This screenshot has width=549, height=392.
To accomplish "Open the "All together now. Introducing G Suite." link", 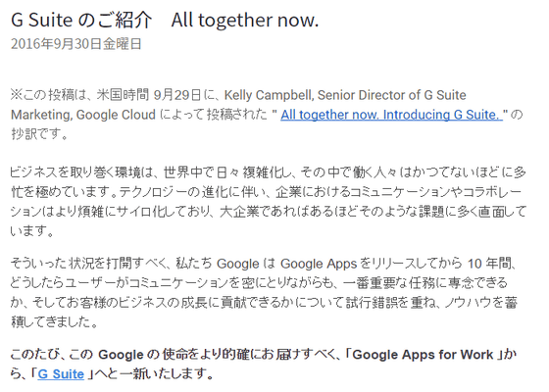I will [391, 115].
